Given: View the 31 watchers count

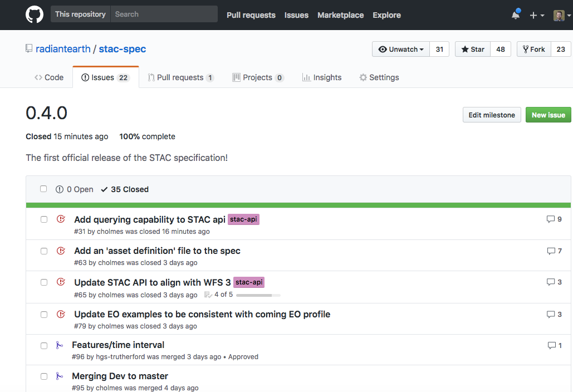Looking at the screenshot, I should (439, 50).
